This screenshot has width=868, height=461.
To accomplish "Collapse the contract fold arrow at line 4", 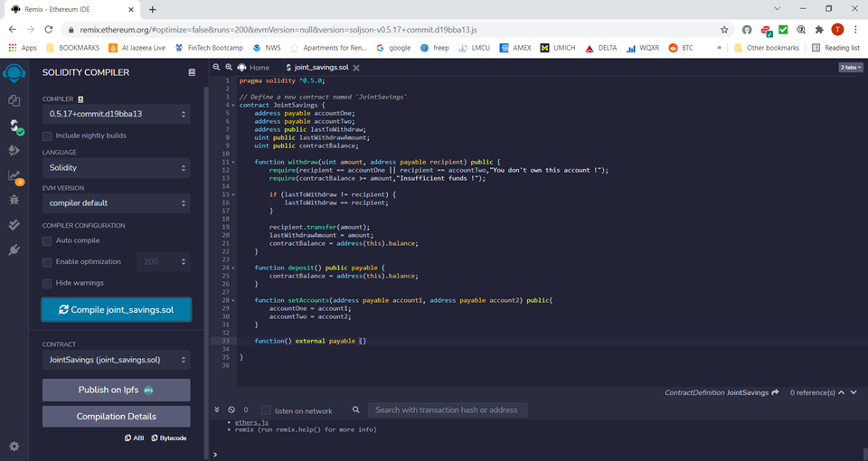I will (x=233, y=105).
